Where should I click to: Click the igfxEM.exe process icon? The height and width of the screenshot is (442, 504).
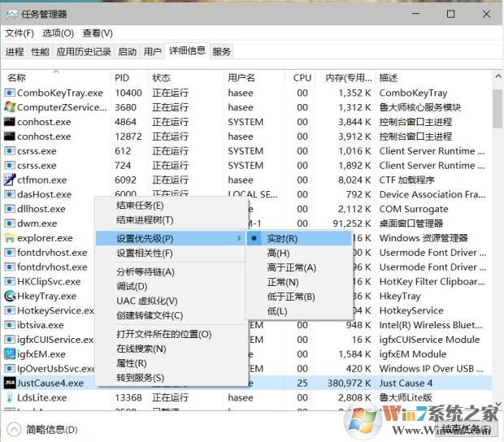pos(10,354)
